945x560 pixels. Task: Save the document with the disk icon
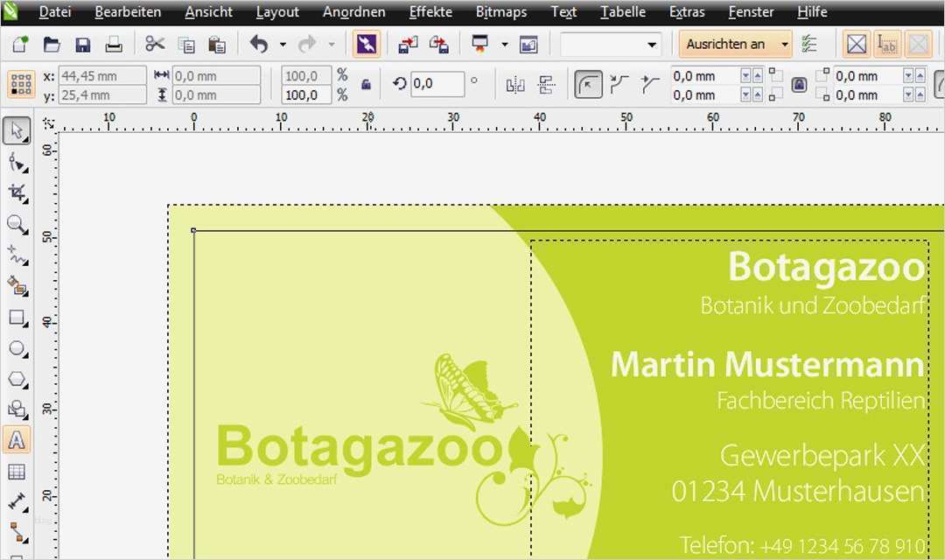point(82,45)
